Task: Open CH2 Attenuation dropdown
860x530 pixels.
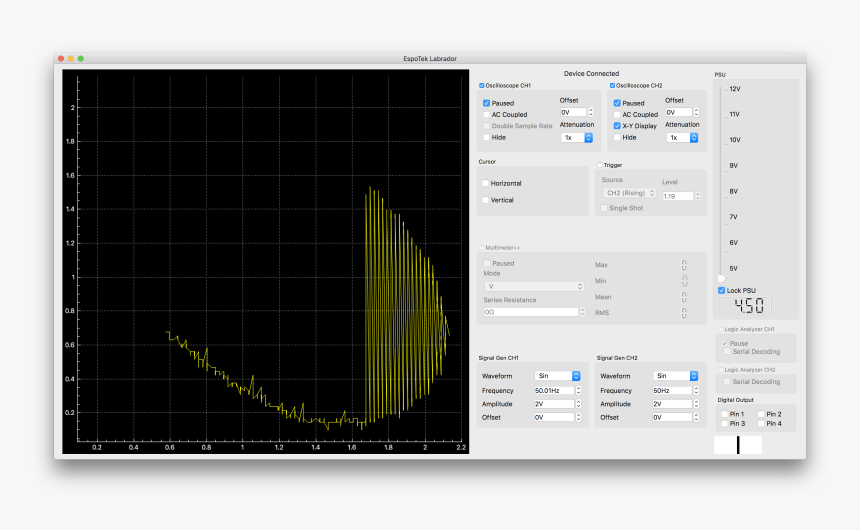Action: point(682,138)
